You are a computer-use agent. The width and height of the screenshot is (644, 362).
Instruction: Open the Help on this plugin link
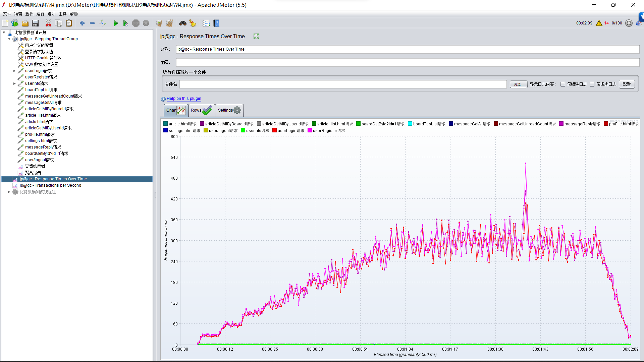coord(184,99)
